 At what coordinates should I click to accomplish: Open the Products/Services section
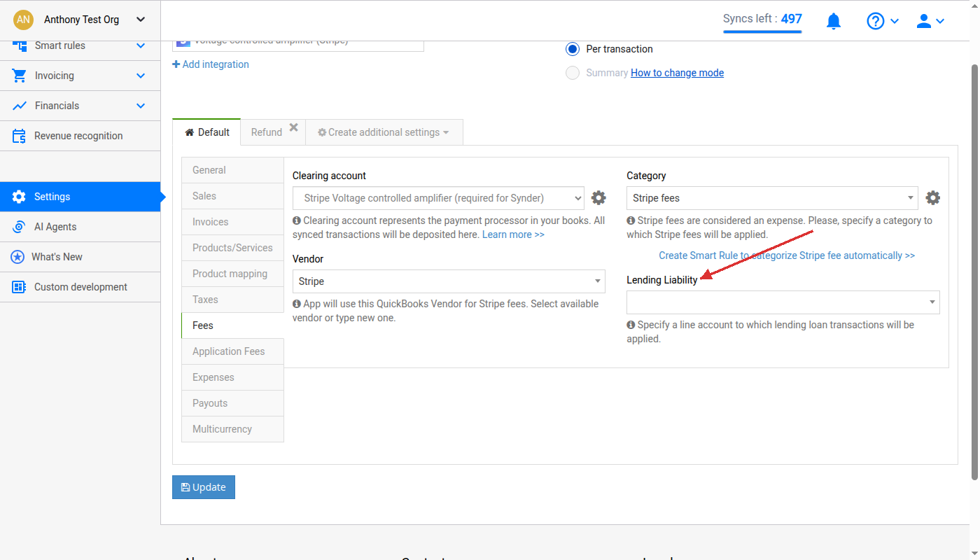[x=232, y=248]
